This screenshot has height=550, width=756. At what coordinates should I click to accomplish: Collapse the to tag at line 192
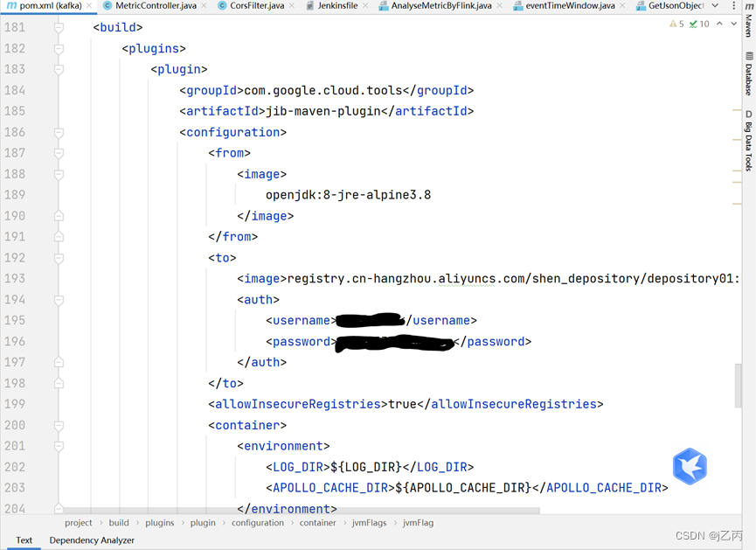(x=59, y=258)
